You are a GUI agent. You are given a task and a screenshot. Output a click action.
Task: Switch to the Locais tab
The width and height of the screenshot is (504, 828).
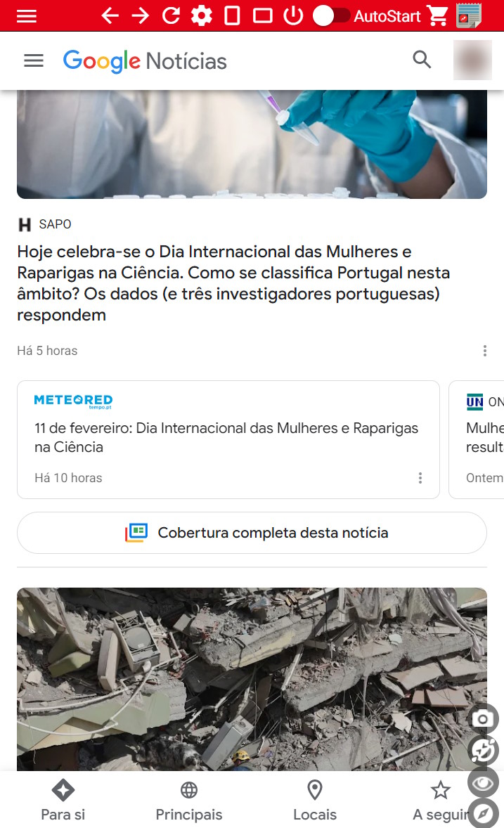[315, 801]
